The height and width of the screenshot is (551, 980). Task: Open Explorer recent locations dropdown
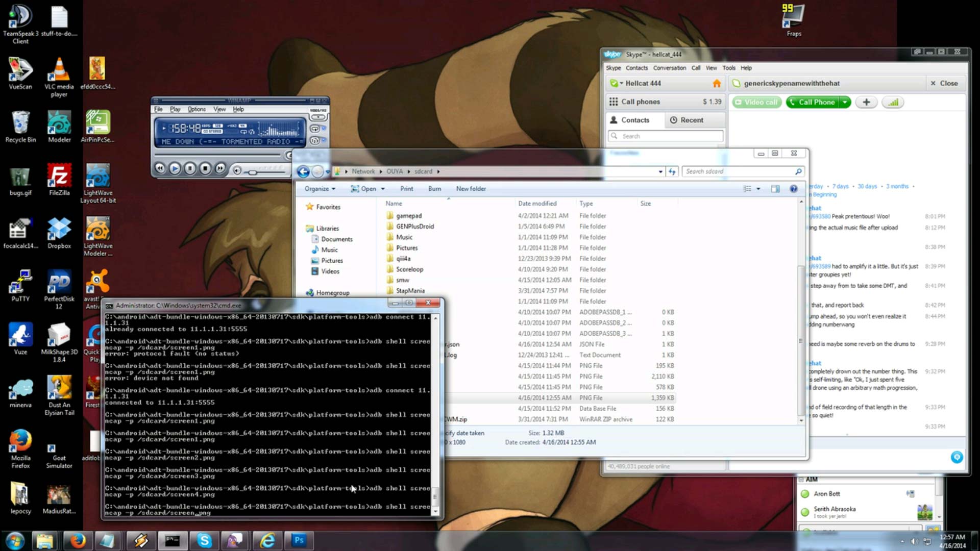pyautogui.click(x=327, y=172)
